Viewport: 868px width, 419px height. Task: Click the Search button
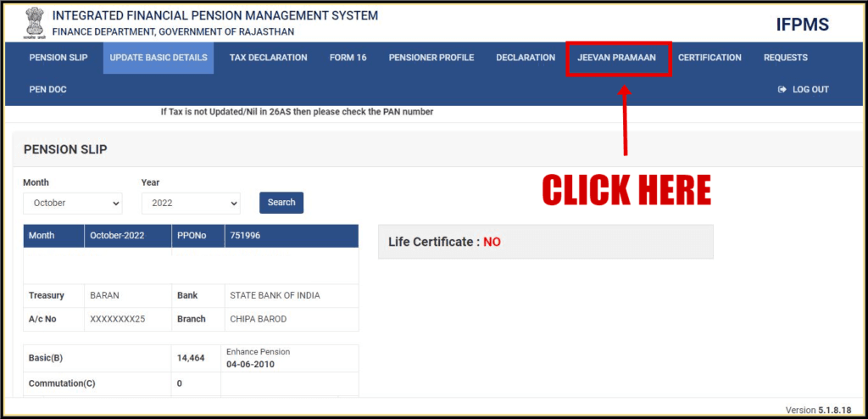(281, 203)
